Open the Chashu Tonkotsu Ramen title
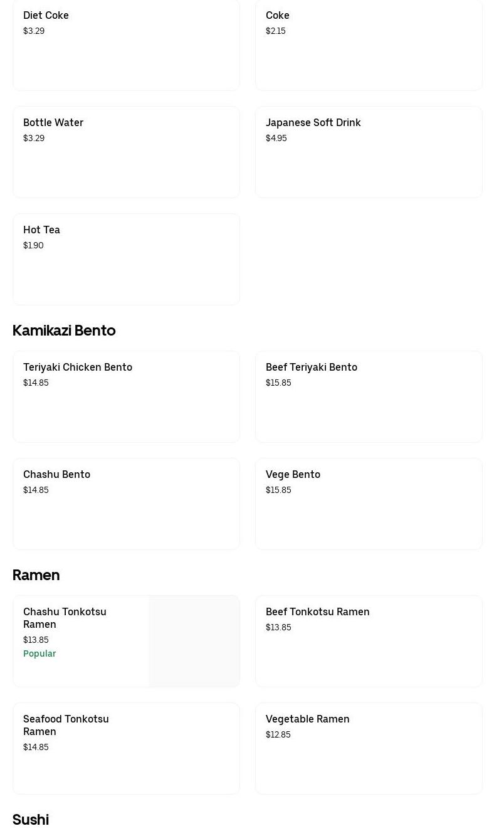 (65, 618)
